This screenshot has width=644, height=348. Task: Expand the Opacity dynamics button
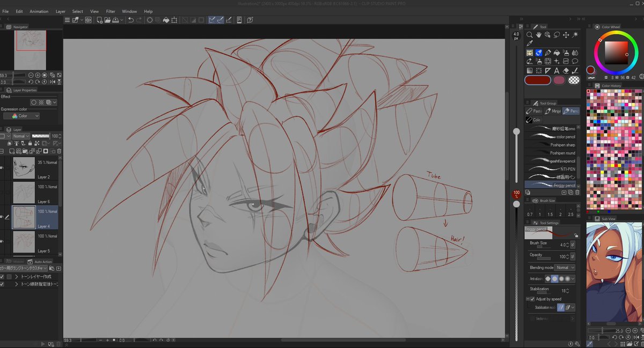(573, 256)
